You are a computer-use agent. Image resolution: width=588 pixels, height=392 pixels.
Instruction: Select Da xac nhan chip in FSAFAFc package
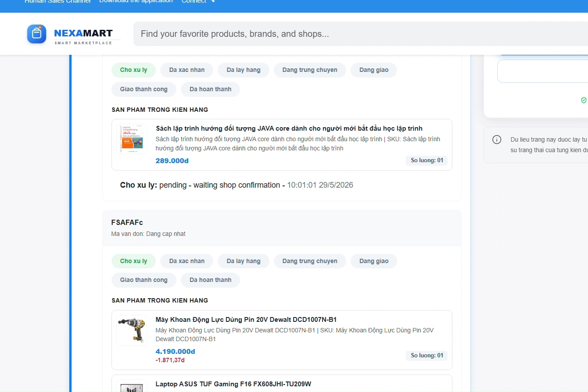point(187,261)
